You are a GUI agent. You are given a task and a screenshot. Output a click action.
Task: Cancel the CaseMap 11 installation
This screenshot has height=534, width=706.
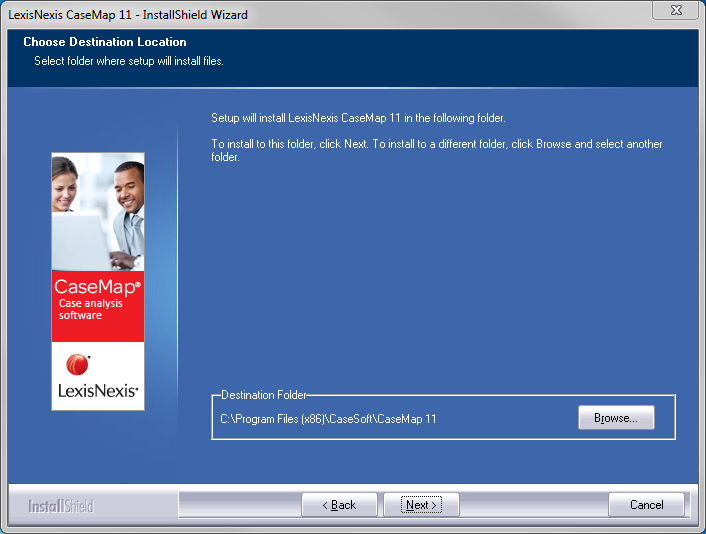[x=646, y=505]
